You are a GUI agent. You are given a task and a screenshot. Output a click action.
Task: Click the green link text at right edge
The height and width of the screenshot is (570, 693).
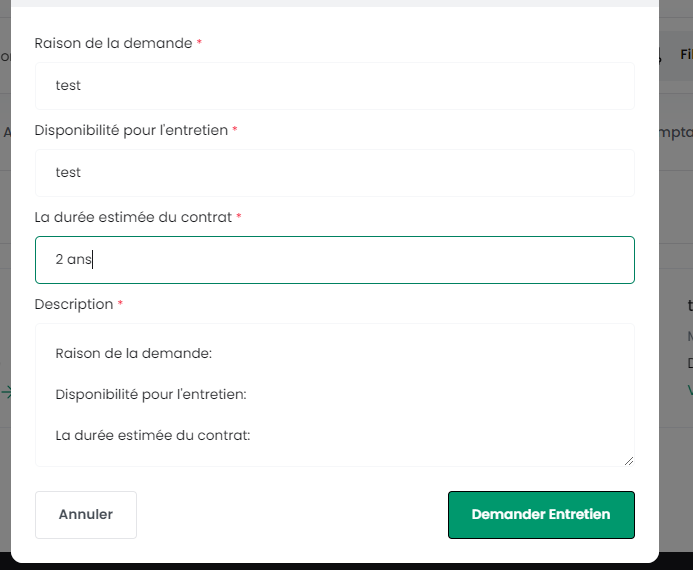click(690, 390)
